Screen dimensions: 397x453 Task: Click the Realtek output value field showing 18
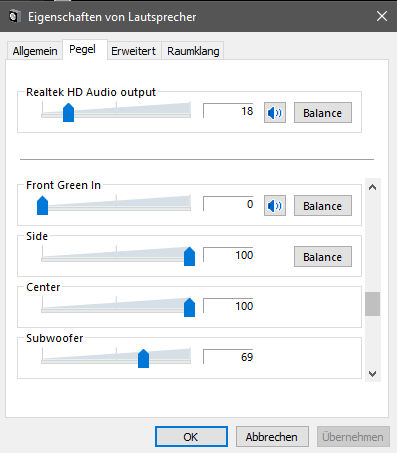[228, 111]
